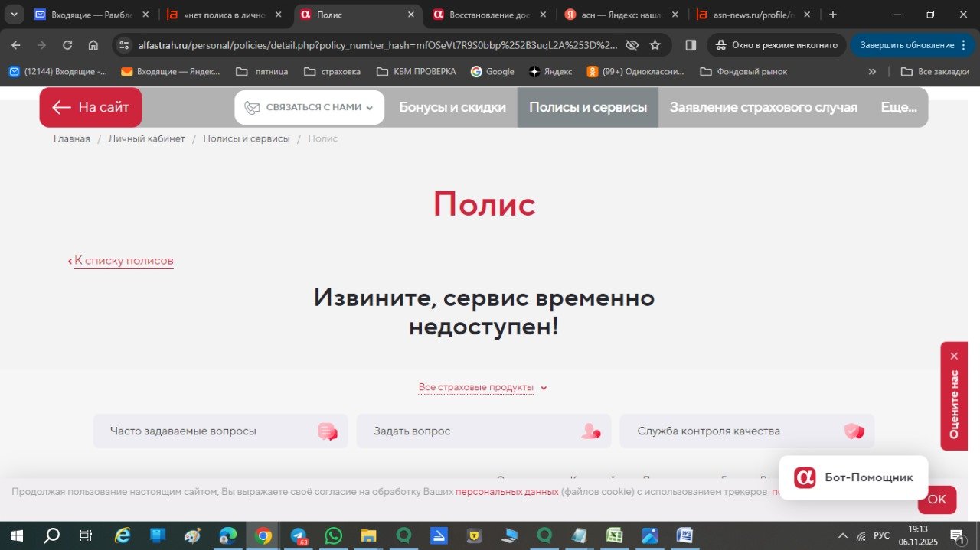The width and height of the screenshot is (980, 550).
Task: Accept cookies with the OK button
Action: (x=937, y=500)
